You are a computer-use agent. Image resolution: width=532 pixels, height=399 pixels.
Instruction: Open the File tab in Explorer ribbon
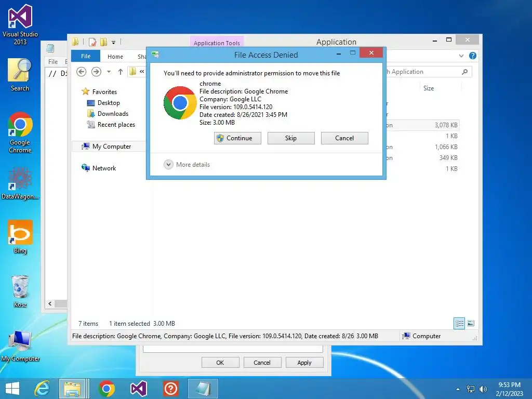[x=86, y=56]
